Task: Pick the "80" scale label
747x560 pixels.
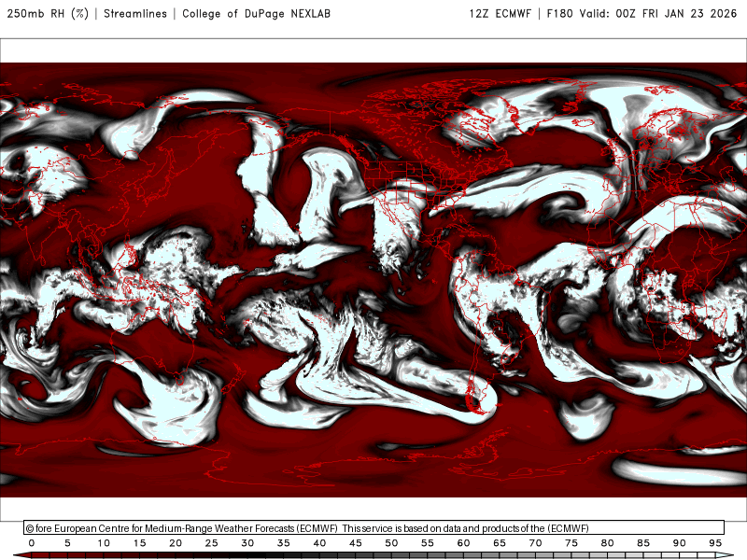Action: [x=608, y=543]
